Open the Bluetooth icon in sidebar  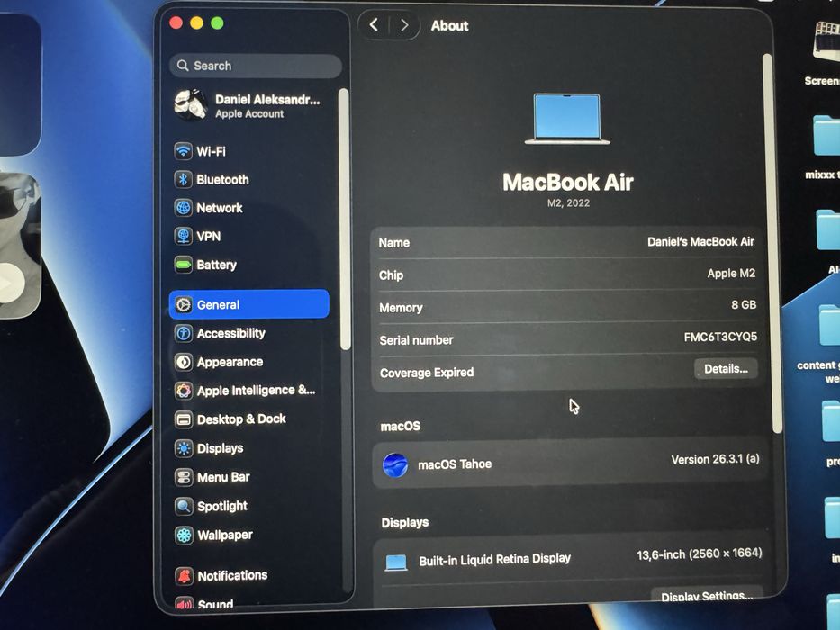pos(183,179)
